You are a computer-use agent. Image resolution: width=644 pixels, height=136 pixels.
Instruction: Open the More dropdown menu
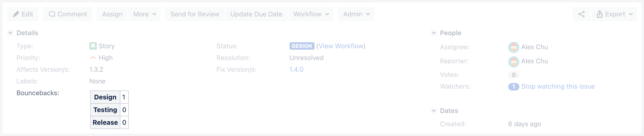click(x=145, y=14)
